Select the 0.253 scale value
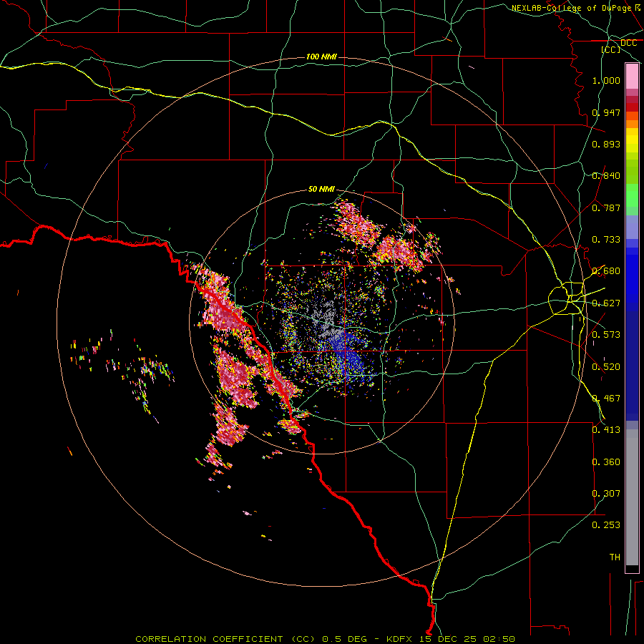Viewport: 644px width, 644px height. [606, 525]
